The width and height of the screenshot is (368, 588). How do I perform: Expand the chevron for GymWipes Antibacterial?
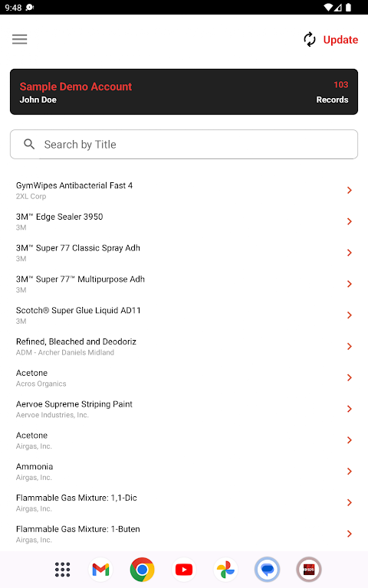point(350,191)
